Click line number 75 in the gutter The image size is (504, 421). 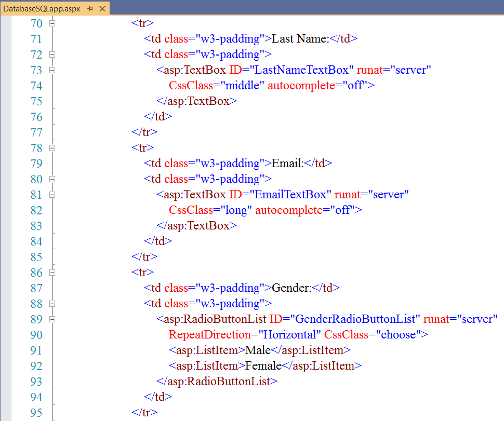click(36, 101)
